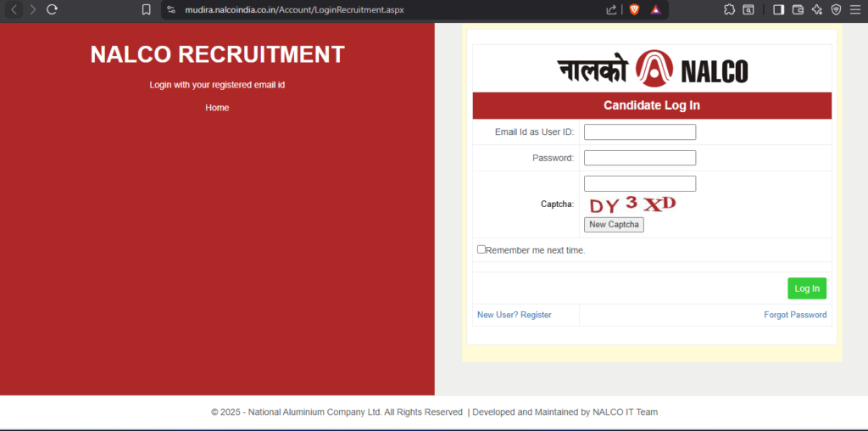Go to the Home link
The height and width of the screenshot is (431, 868).
click(217, 108)
